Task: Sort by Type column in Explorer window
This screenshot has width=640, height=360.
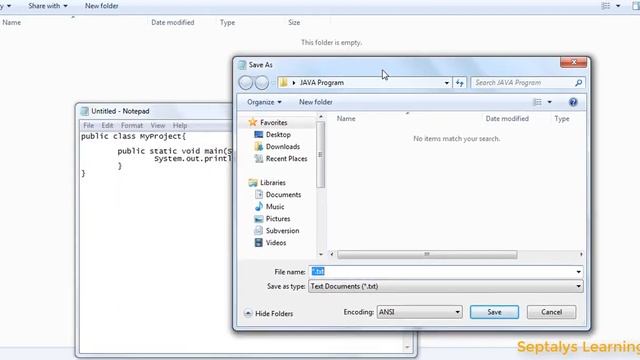Action: [x=227, y=22]
